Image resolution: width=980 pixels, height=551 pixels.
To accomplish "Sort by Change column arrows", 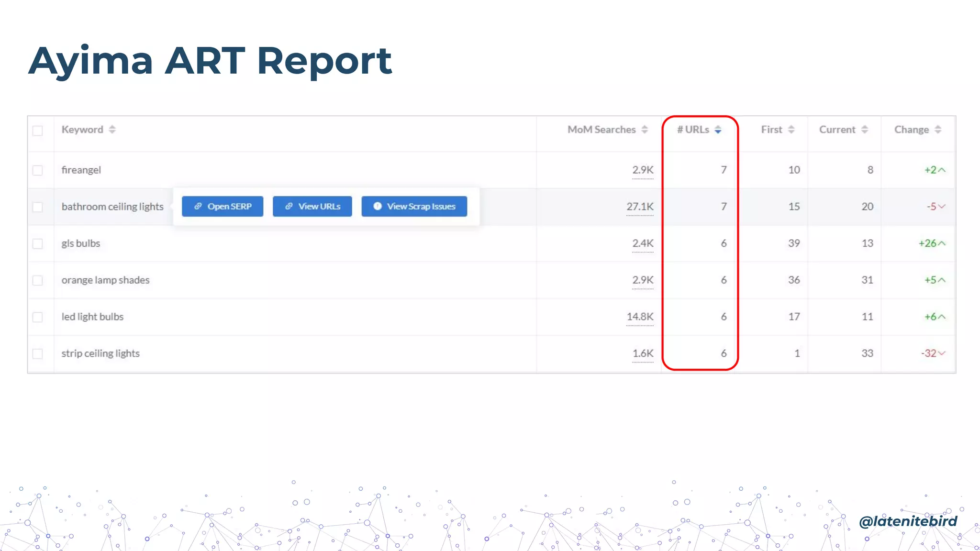I will 937,130.
